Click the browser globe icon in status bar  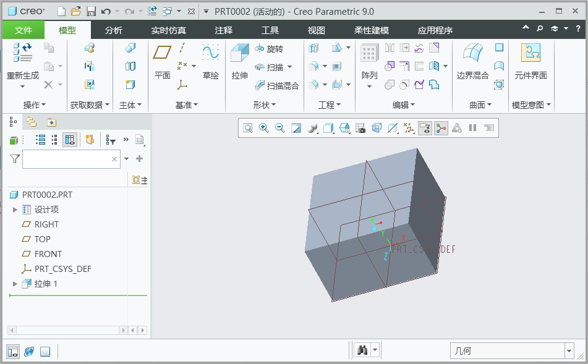coord(29,352)
